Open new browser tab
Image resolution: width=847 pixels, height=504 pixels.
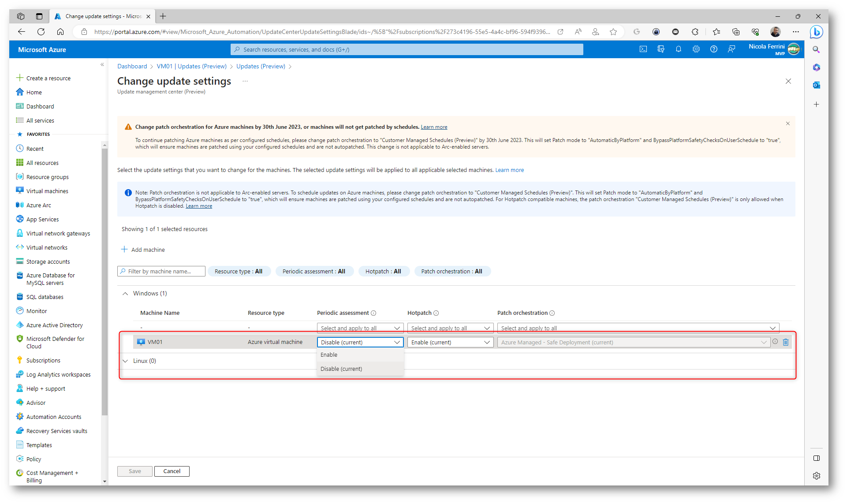[x=163, y=16]
